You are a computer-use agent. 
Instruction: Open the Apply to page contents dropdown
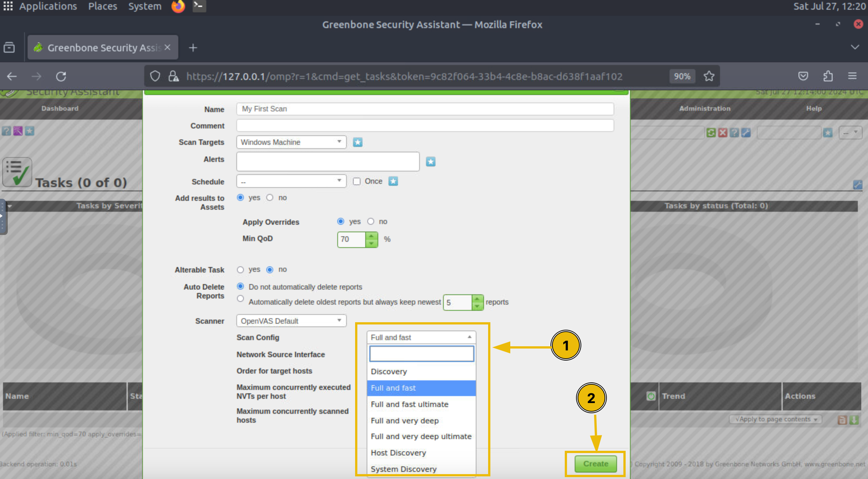775,419
